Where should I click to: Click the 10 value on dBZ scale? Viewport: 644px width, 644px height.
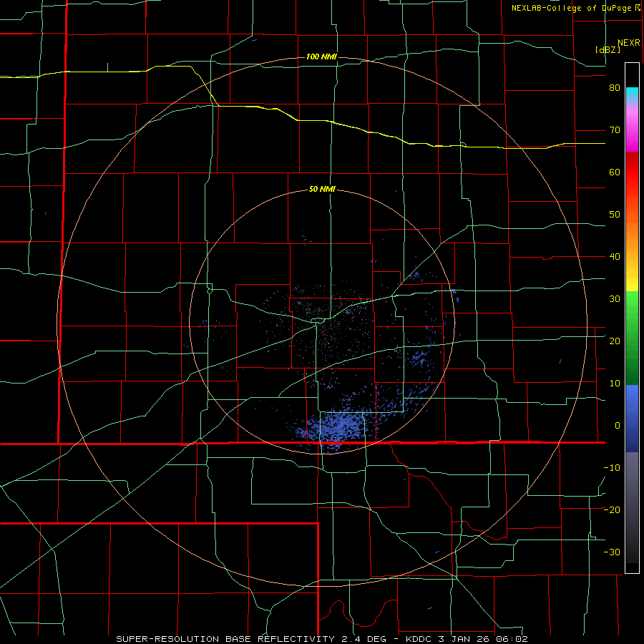[615, 384]
